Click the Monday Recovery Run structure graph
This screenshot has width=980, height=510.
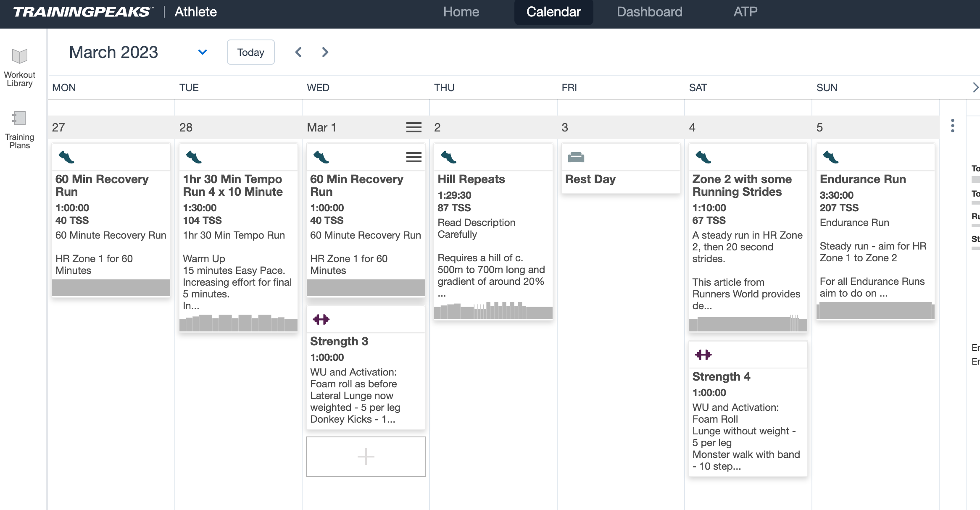click(x=111, y=287)
